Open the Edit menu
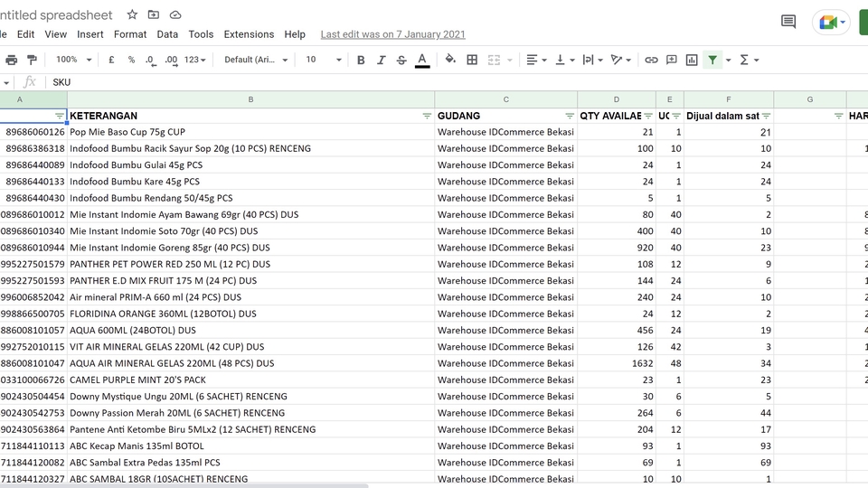This screenshot has width=868, height=488. pos(25,34)
